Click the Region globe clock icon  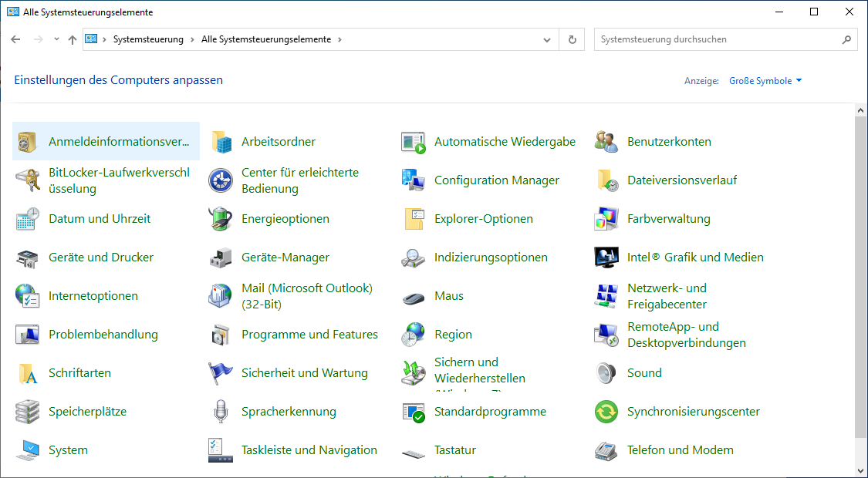click(413, 335)
